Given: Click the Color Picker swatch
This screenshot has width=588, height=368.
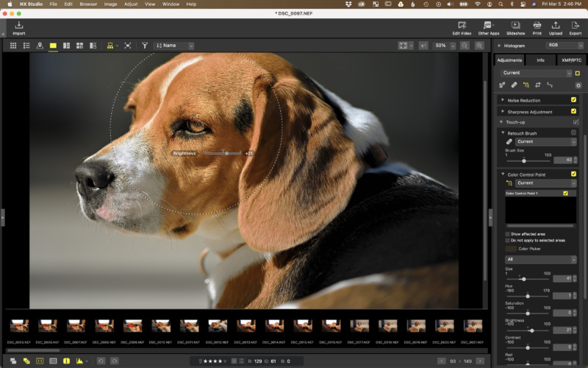Looking at the screenshot, I should pyautogui.click(x=511, y=249).
